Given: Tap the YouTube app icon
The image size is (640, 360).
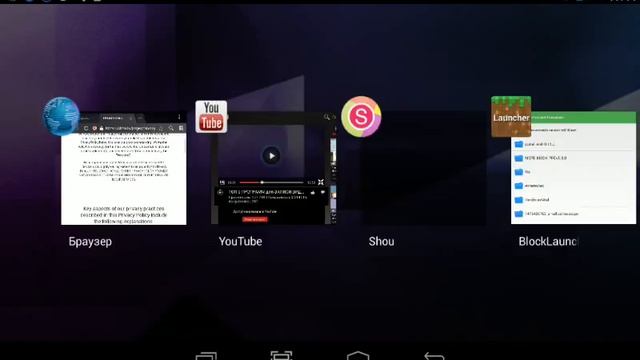Looking at the screenshot, I should click(211, 117).
